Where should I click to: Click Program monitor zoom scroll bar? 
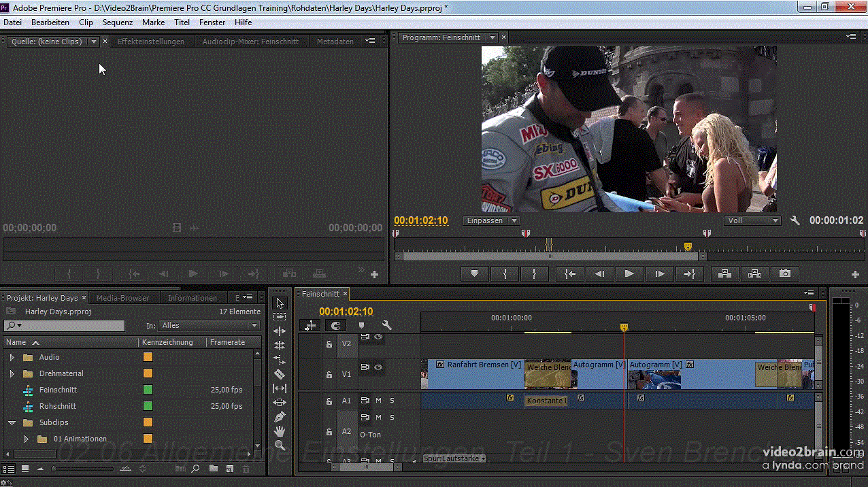[x=550, y=256]
